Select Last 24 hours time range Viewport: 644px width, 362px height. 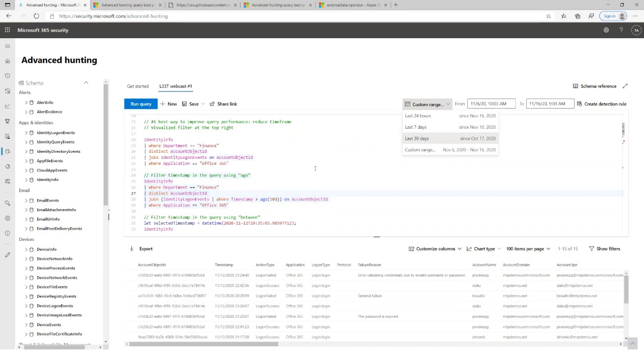450,116
